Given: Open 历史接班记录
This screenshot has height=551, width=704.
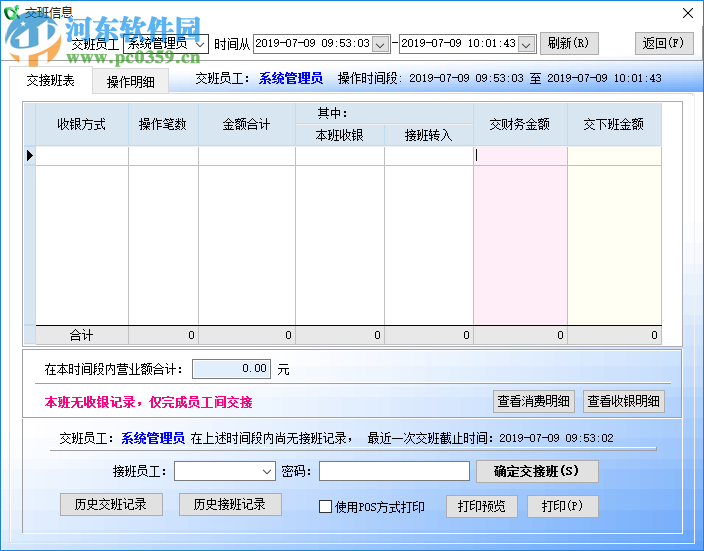Looking at the screenshot, I should 230,504.
